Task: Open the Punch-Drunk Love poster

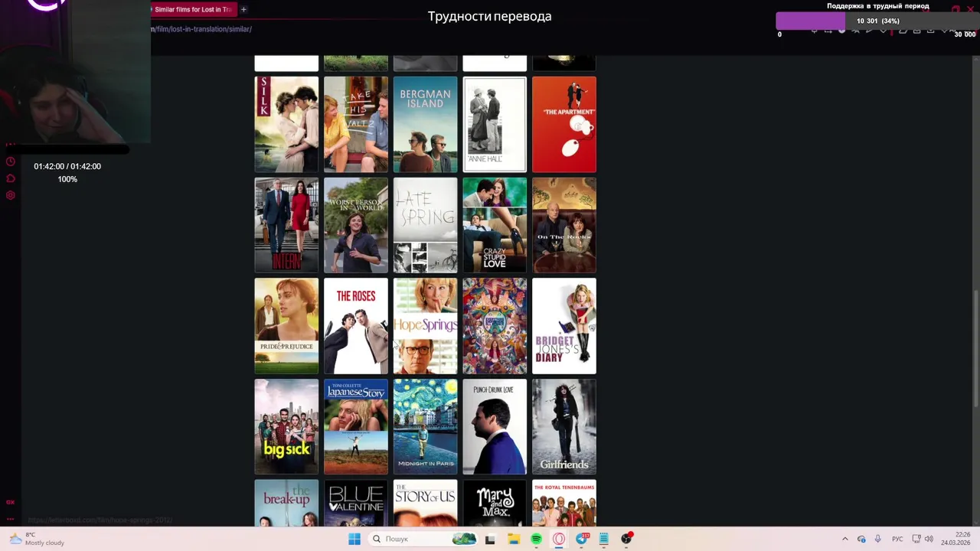Action: (x=495, y=427)
